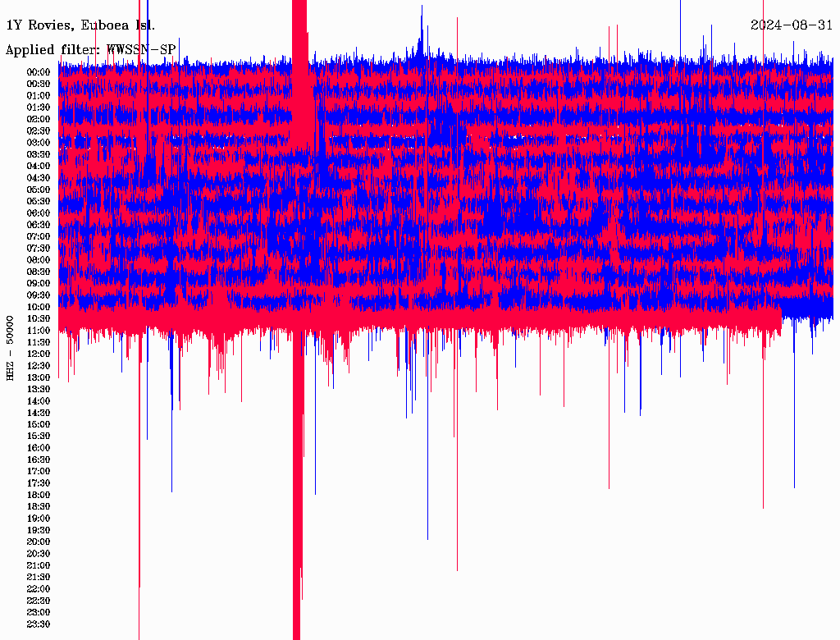
Task: Select the 04:00 time label
Action: tap(39, 167)
